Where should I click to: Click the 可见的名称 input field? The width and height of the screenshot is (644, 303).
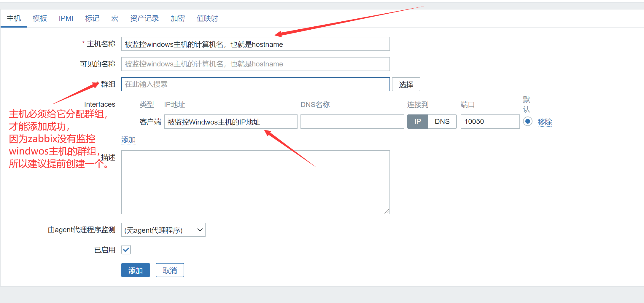[x=255, y=64]
